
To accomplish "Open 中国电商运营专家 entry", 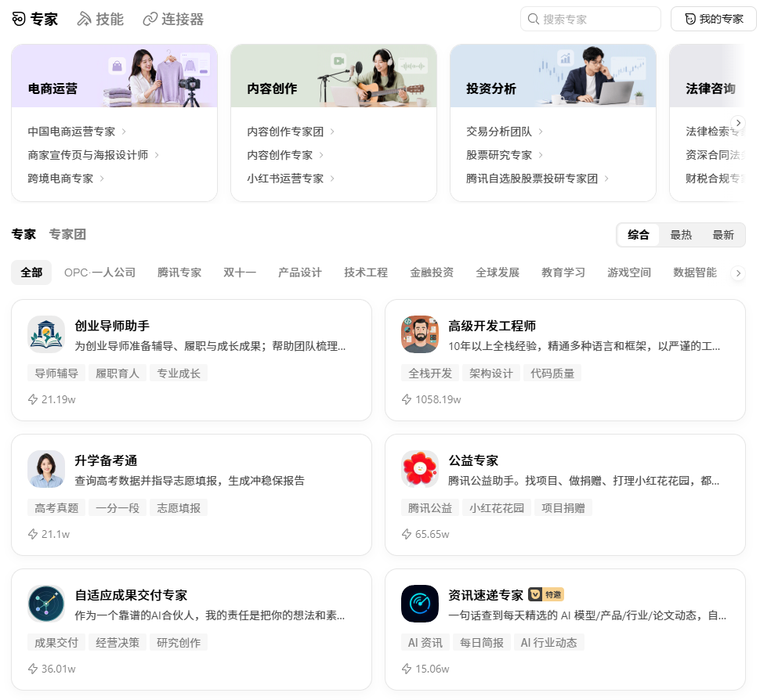I will 77,132.
